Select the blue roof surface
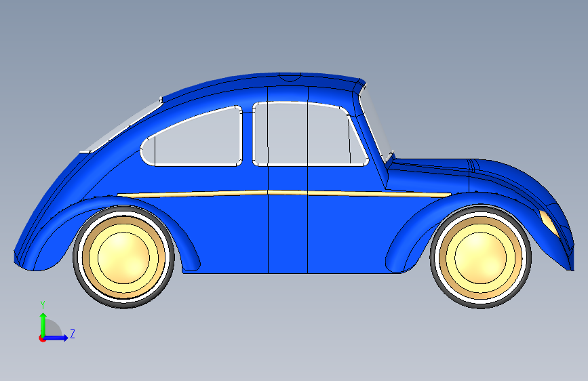 click(x=262, y=81)
